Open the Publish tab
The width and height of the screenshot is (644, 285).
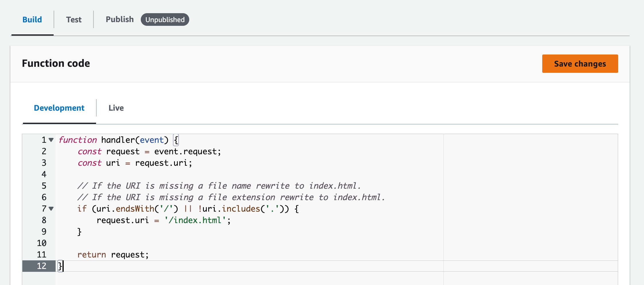coord(120,19)
